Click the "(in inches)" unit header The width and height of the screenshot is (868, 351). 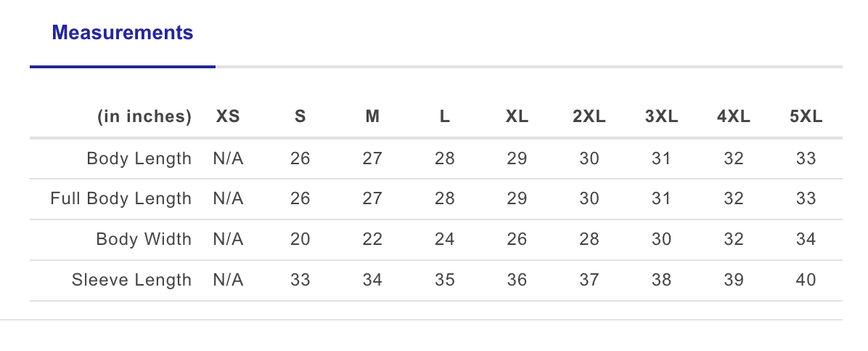click(x=144, y=117)
